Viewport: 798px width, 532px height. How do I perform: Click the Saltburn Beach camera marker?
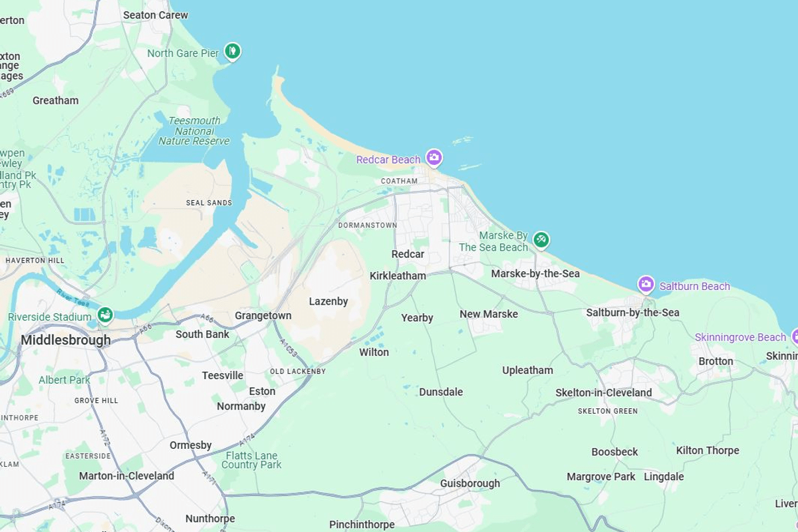tap(646, 284)
